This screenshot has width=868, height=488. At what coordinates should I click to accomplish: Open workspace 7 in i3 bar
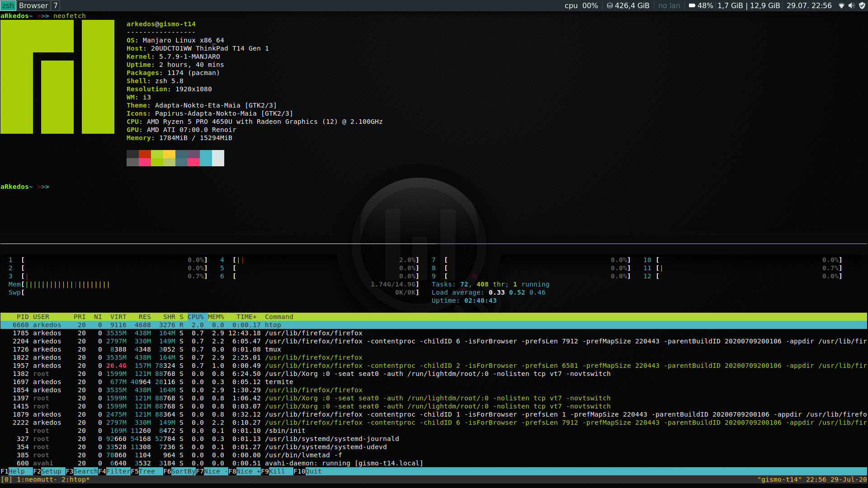pos(56,6)
